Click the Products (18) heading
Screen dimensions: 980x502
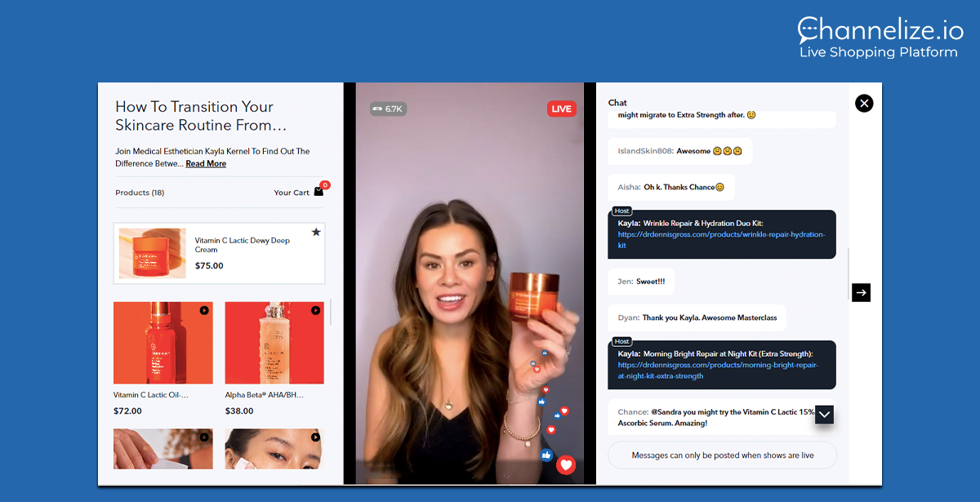coord(140,193)
